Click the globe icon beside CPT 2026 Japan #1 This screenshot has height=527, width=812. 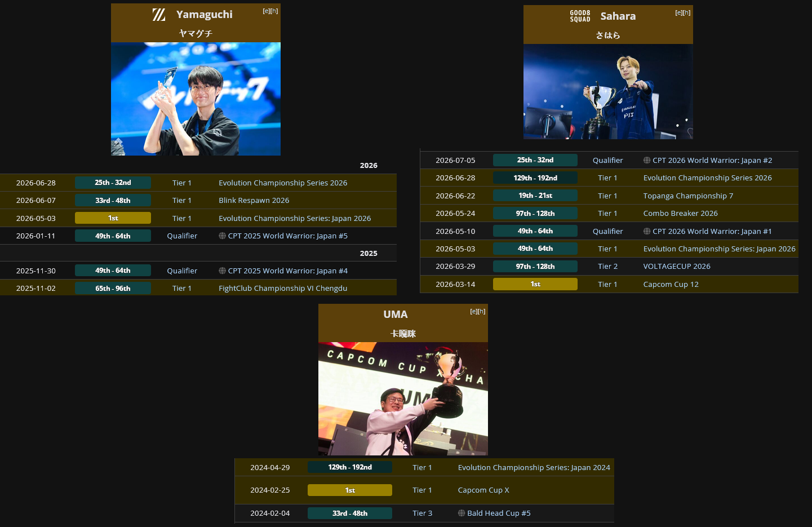(647, 231)
